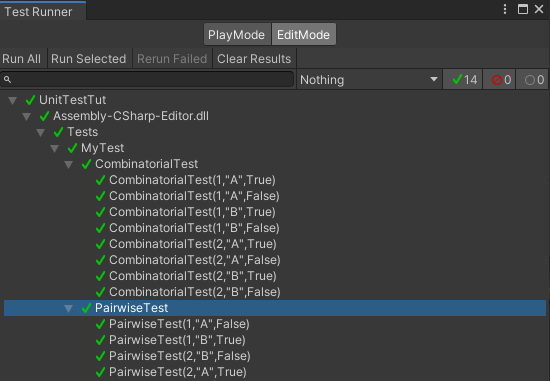550x381 pixels.
Task: Click pass icon of CombinatorialTest(1,"A",True)
Action: coord(100,180)
